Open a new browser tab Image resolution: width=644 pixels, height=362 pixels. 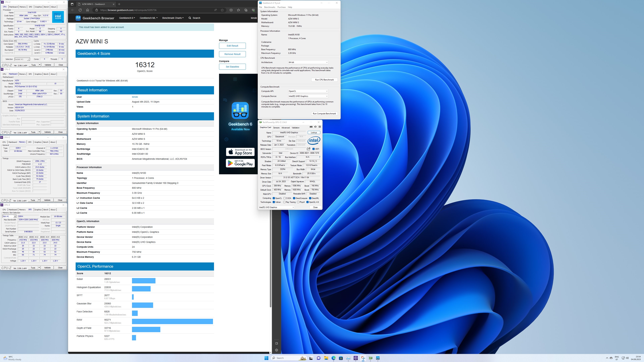119,4
